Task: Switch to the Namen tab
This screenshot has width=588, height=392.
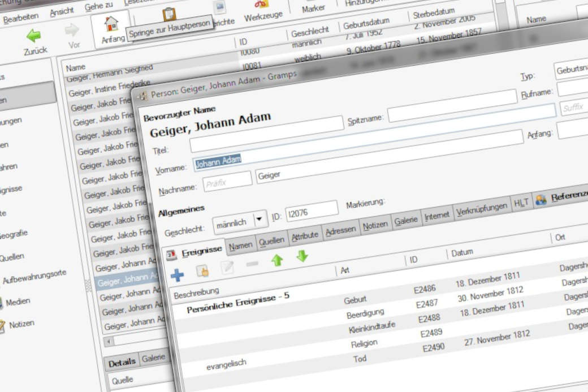Action: click(240, 245)
